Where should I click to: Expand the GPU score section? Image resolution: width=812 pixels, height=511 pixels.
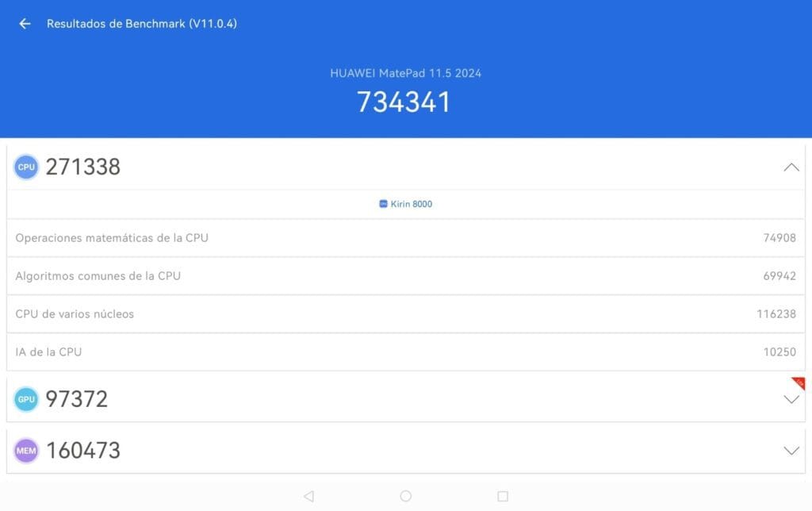click(791, 400)
